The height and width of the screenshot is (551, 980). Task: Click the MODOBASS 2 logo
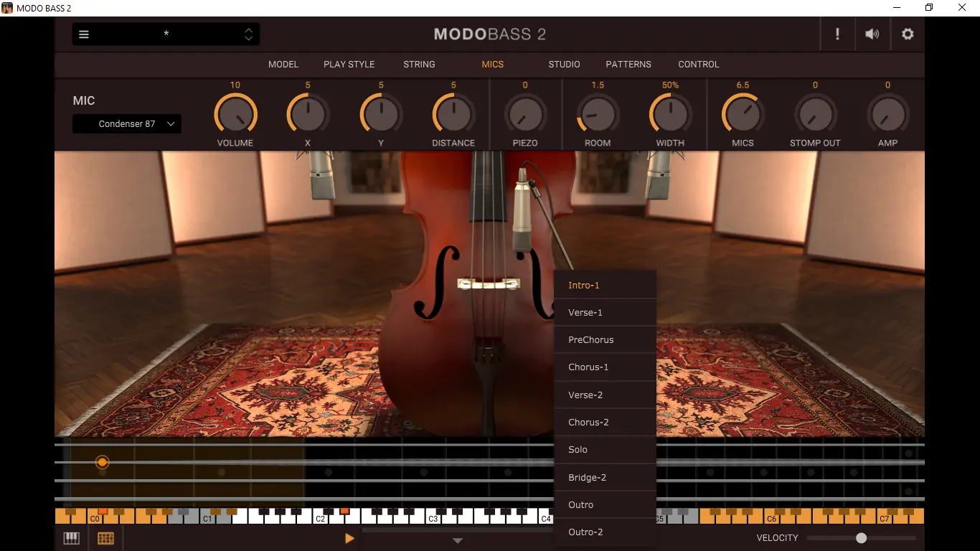[490, 34]
